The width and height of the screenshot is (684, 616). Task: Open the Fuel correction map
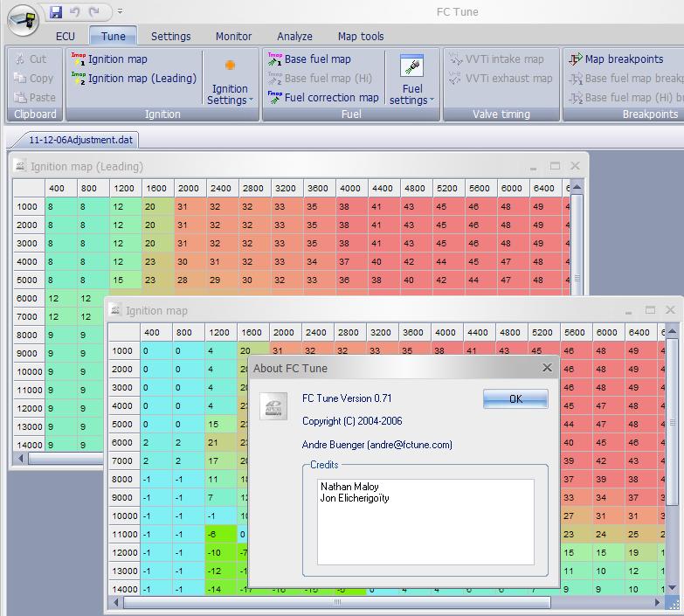click(323, 97)
